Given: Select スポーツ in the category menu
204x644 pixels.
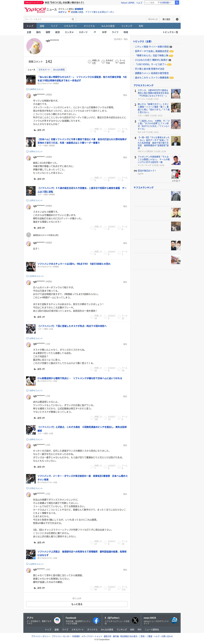Looking at the screenshot, I should coord(83,32).
